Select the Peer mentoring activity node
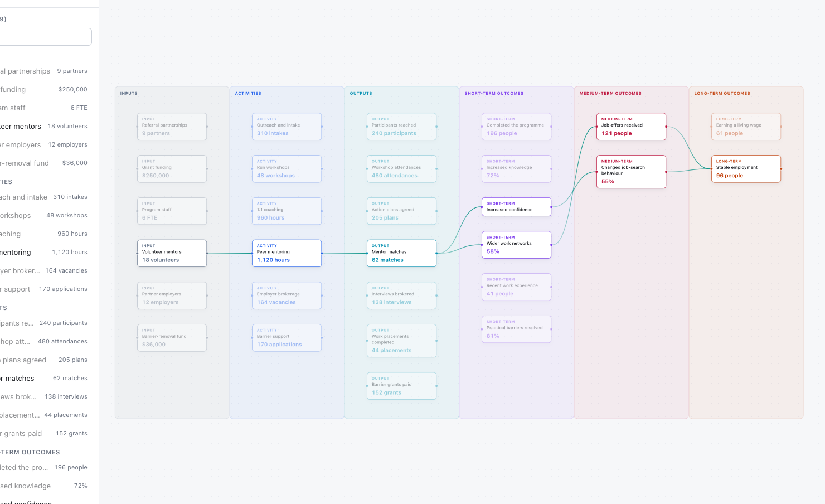 tap(287, 253)
